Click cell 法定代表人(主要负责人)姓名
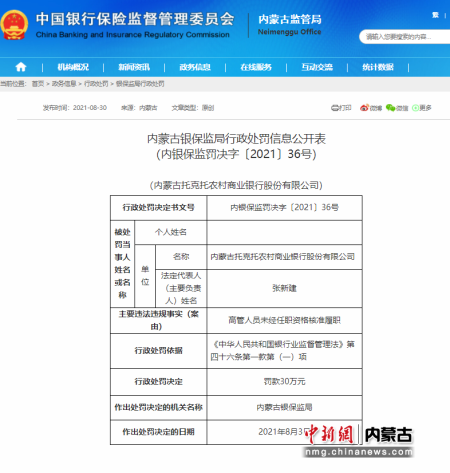 (181, 288)
